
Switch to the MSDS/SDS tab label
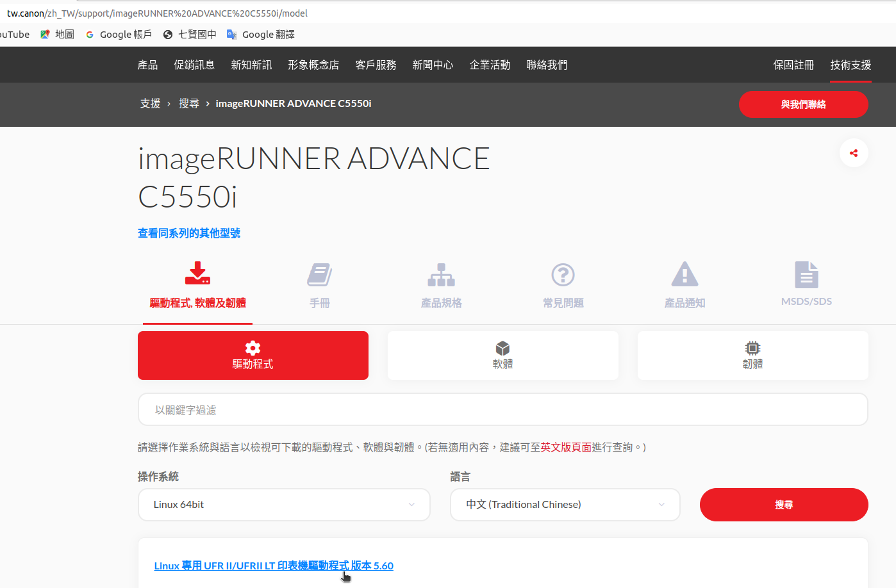tap(806, 301)
